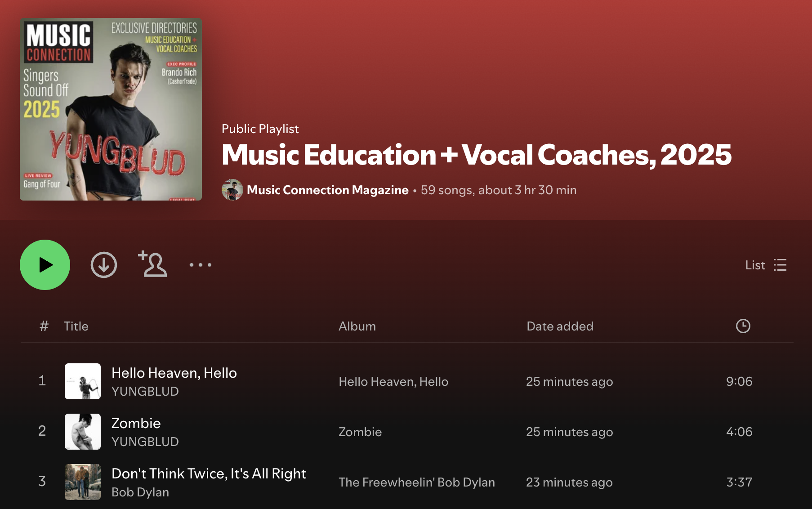The image size is (812, 509).
Task: Click the Music Connection Magazine avatar
Action: [232, 190]
